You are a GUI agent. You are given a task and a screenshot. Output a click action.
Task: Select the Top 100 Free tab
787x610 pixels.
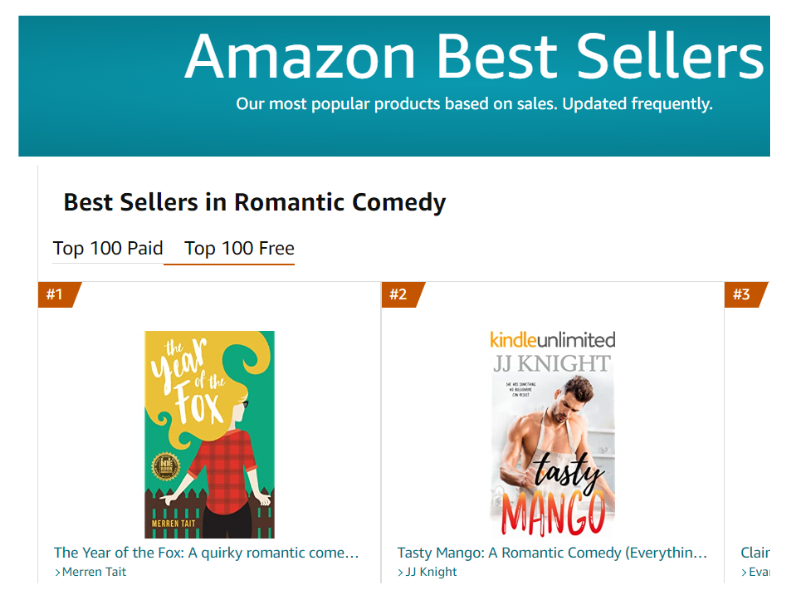point(239,248)
